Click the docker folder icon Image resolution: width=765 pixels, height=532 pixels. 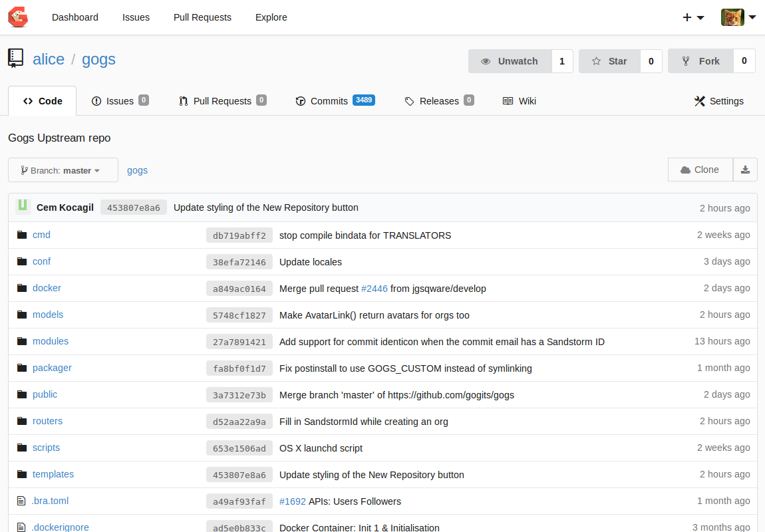point(22,288)
